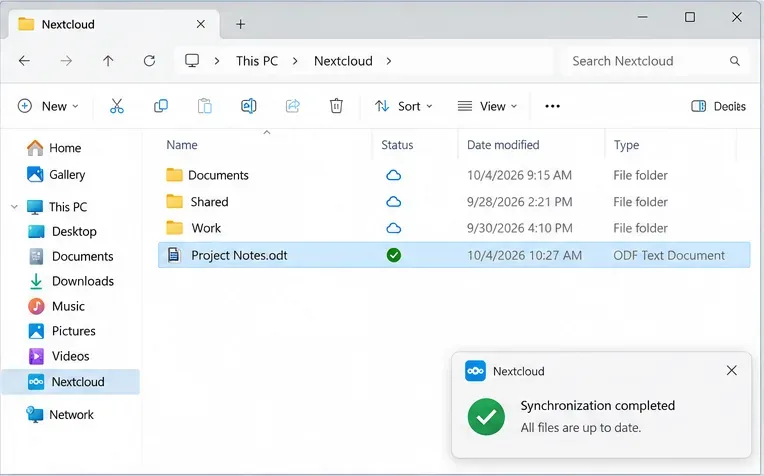This screenshot has height=476, width=764.
Task: Click the Nextcloud logo in notification
Action: 475,371
